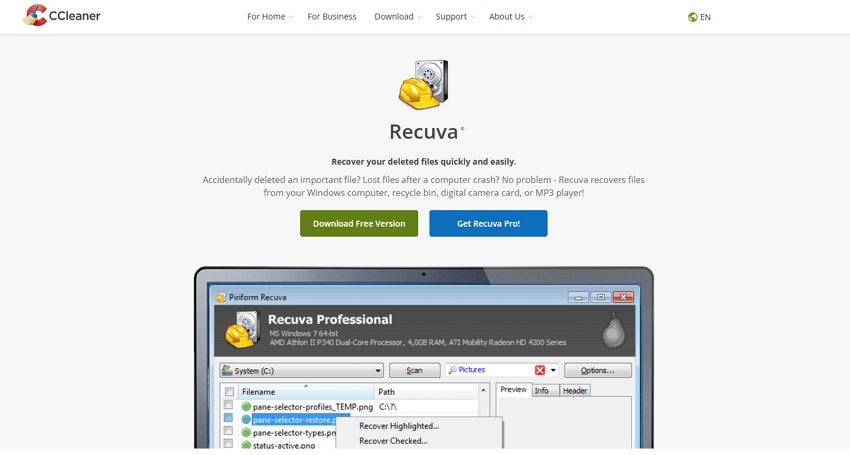Close the Piriform Recuva window
This screenshot has width=850, height=455.
[623, 297]
